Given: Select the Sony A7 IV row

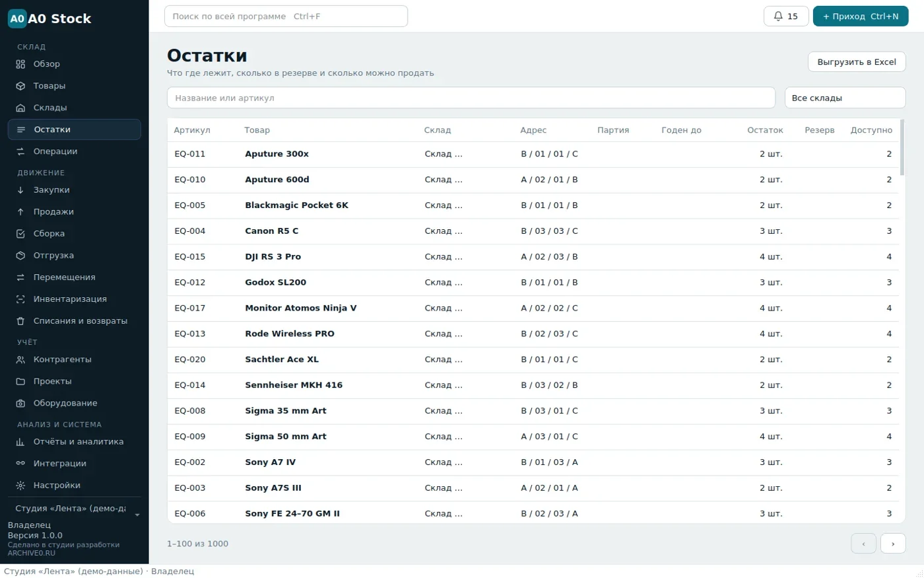Looking at the screenshot, I should click(x=533, y=462).
